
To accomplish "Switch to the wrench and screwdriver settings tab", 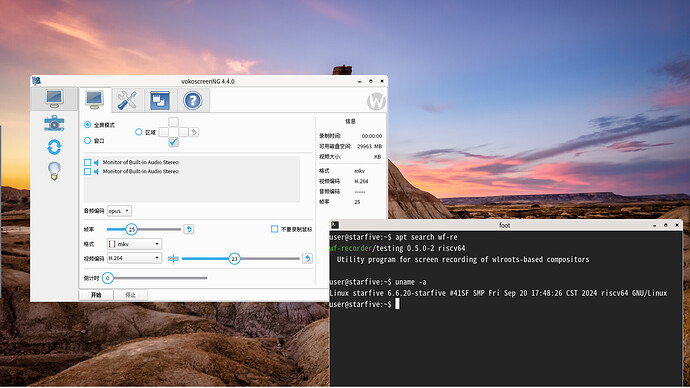I will 127,100.
